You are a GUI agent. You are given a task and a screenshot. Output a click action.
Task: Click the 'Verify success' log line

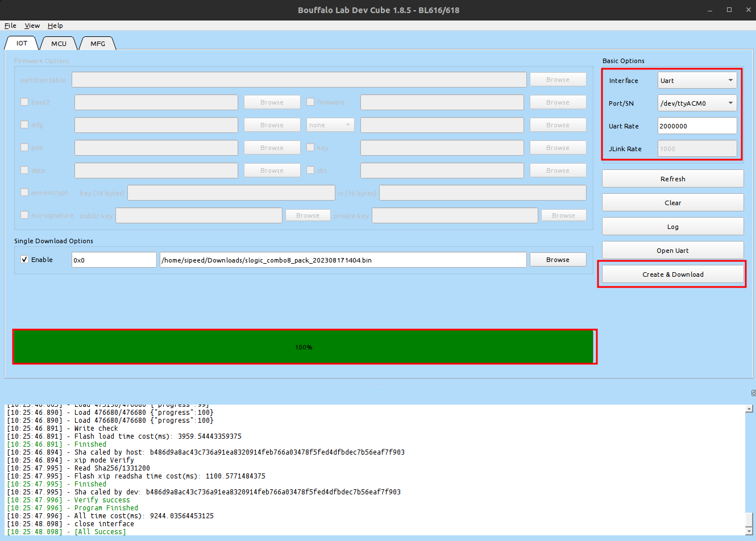coord(69,500)
